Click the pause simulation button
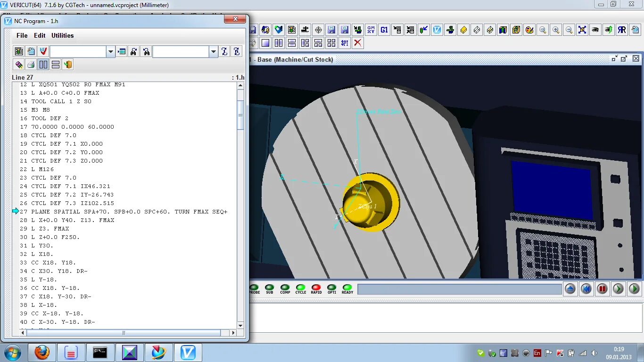 (x=602, y=289)
